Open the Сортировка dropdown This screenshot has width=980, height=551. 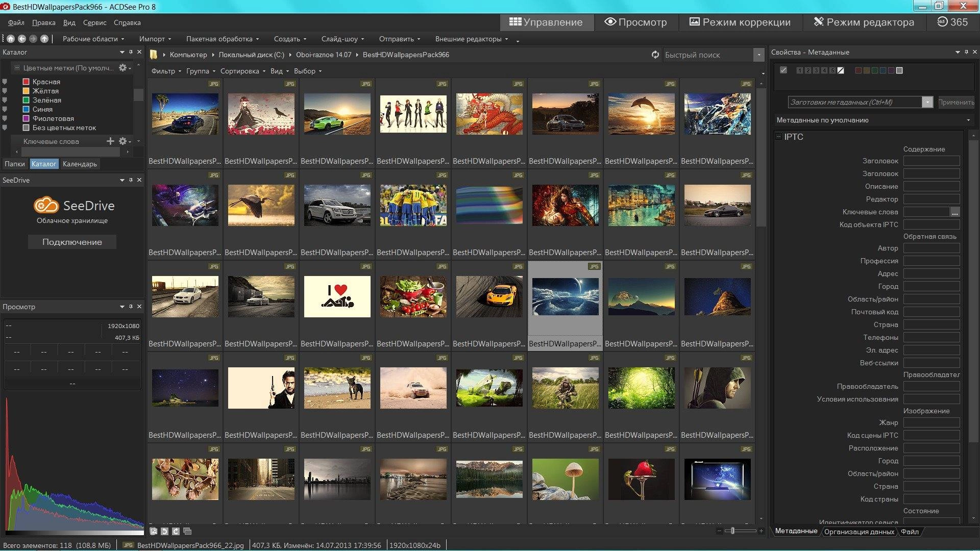tap(242, 71)
